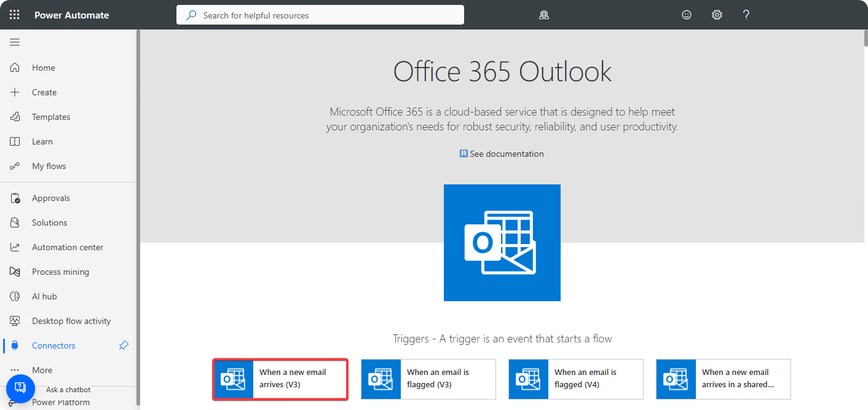Click the large Office 365 Outlook logo
The height and width of the screenshot is (410, 868).
pos(502,243)
